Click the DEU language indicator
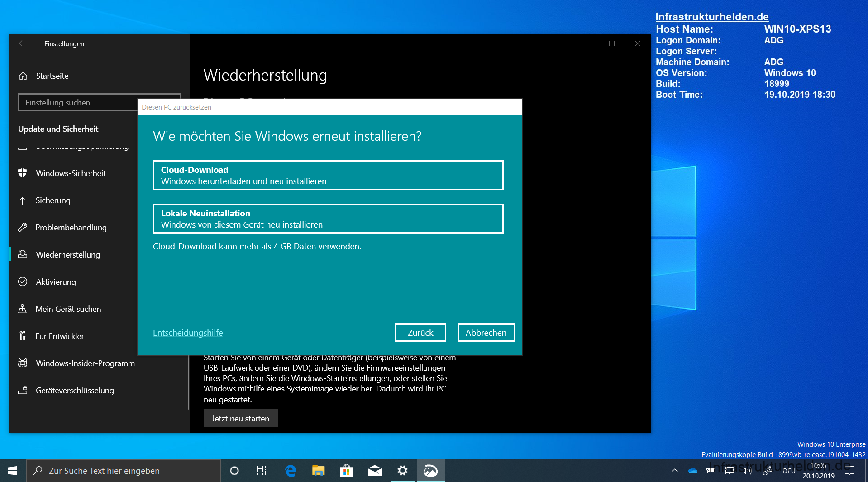868x482 pixels. pyautogui.click(x=789, y=471)
